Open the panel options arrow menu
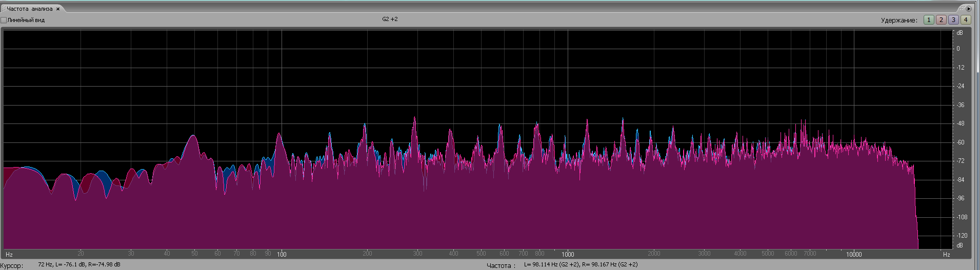 coord(969,9)
